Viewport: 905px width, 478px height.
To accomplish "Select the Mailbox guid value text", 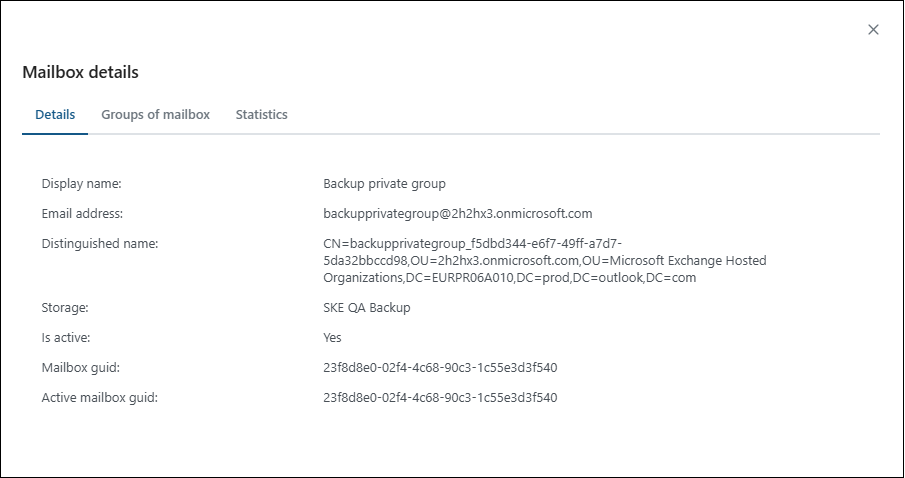I will 440,368.
